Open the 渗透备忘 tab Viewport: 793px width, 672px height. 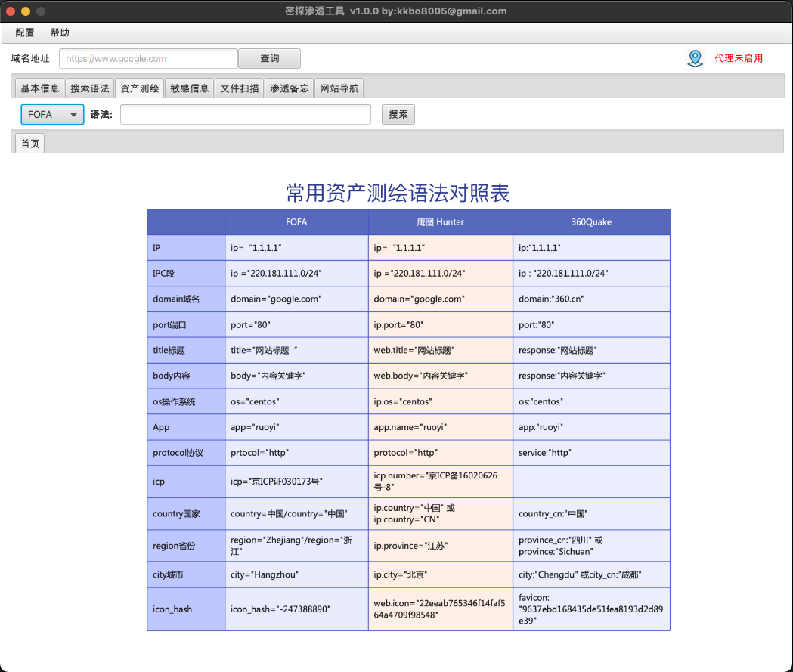pyautogui.click(x=289, y=88)
